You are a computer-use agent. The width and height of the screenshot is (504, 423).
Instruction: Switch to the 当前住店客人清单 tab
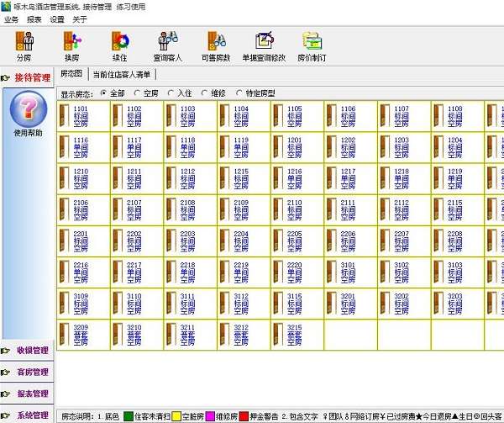coord(122,75)
